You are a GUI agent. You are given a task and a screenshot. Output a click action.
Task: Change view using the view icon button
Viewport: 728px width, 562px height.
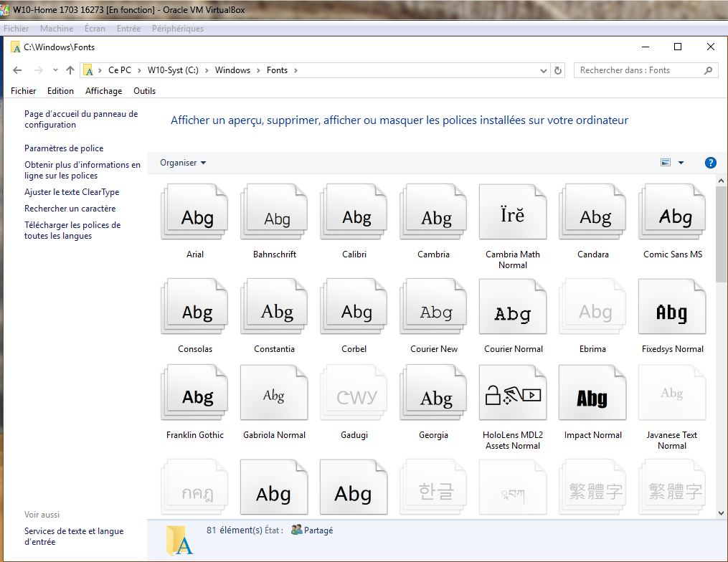[x=666, y=163]
